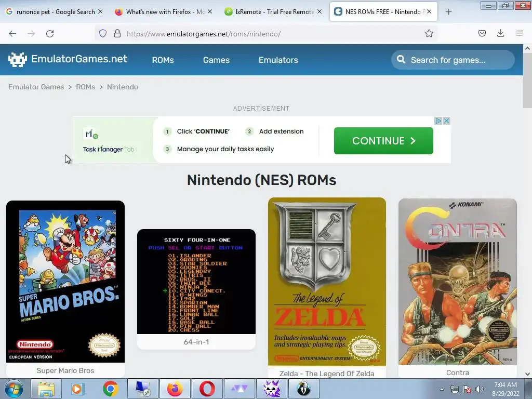The width and height of the screenshot is (532, 399).
Task: Close the advertisement using its X icon
Action: tap(446, 121)
